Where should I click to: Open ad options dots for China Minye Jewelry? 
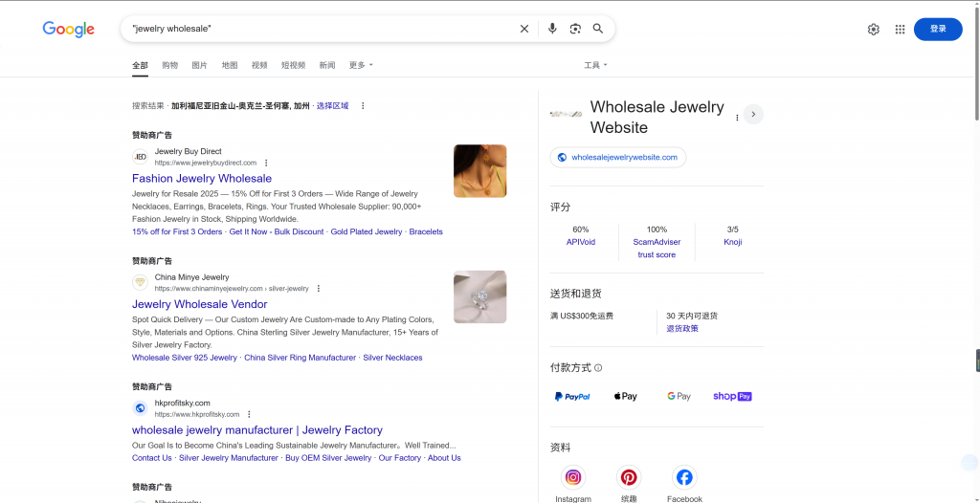[318, 289]
